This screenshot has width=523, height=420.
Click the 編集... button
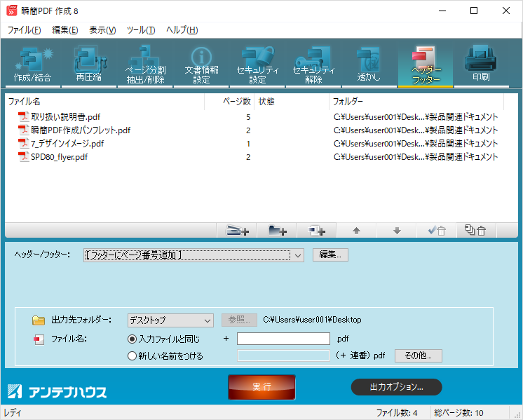pyautogui.click(x=330, y=255)
